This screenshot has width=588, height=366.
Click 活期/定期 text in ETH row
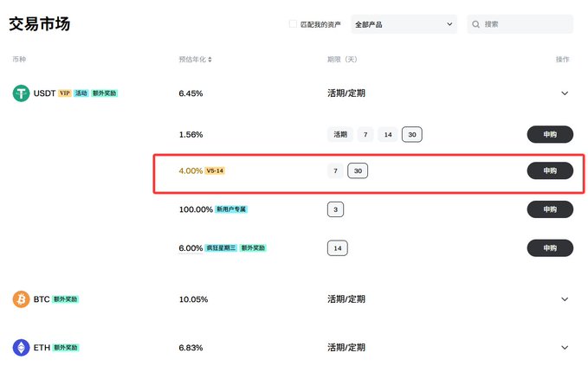[346, 348]
